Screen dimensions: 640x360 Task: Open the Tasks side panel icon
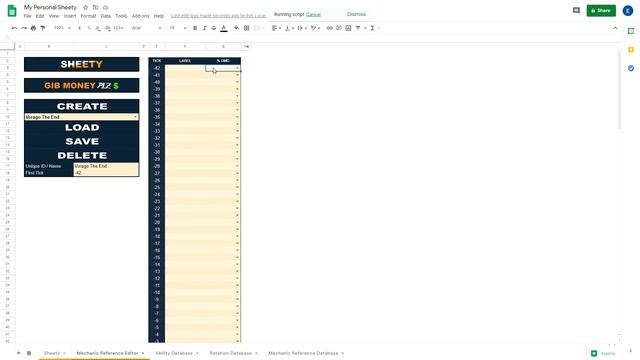tap(631, 68)
